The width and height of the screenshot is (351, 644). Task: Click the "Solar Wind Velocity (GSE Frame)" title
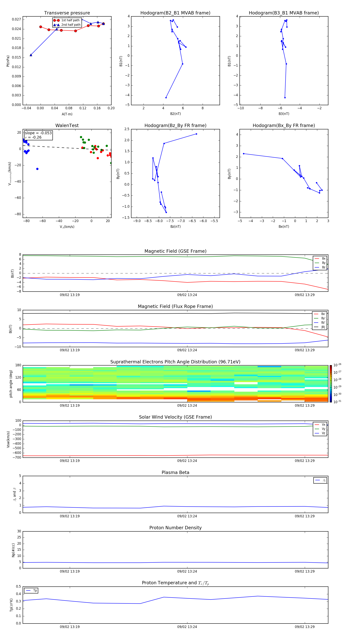(175, 417)
